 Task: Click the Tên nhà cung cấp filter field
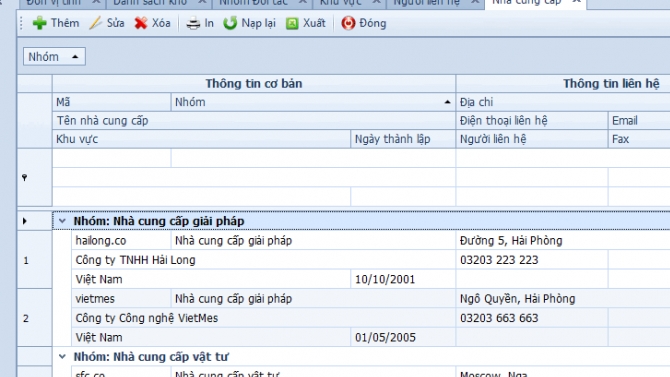tap(254, 177)
